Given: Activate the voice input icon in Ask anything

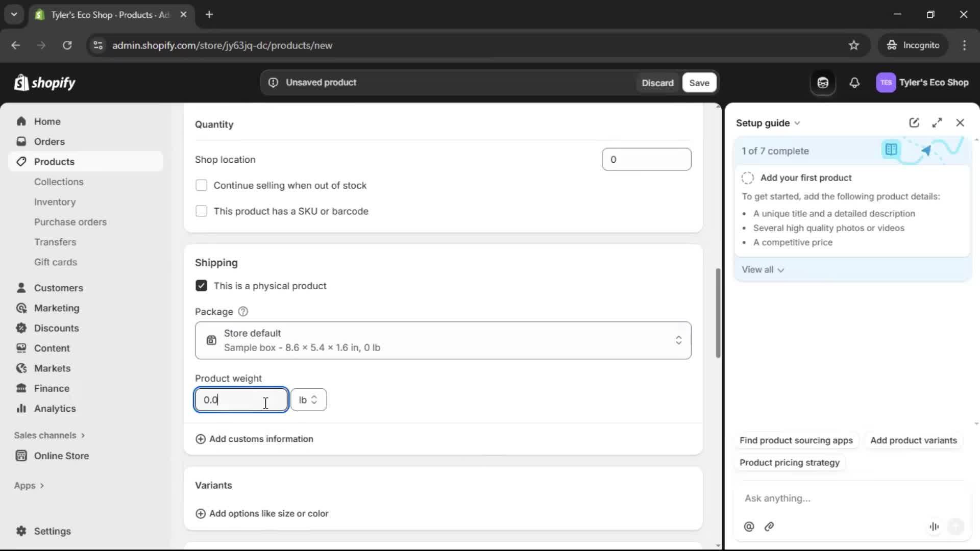Looking at the screenshot, I should pyautogui.click(x=934, y=527).
